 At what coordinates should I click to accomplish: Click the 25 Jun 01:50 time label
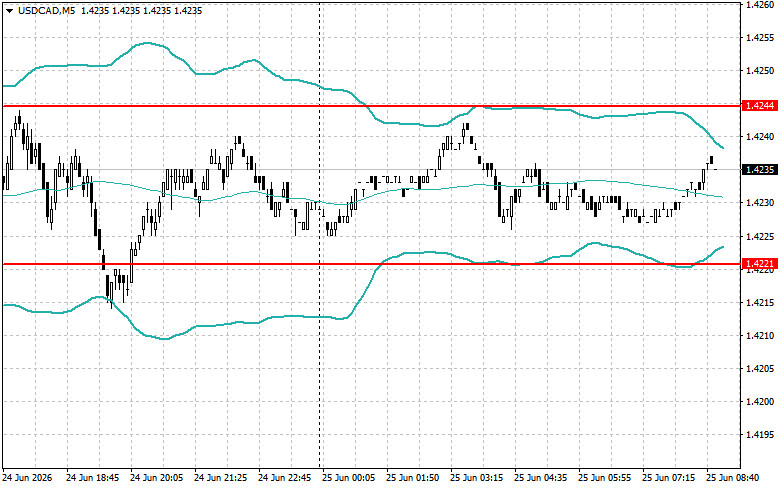pyautogui.click(x=412, y=478)
